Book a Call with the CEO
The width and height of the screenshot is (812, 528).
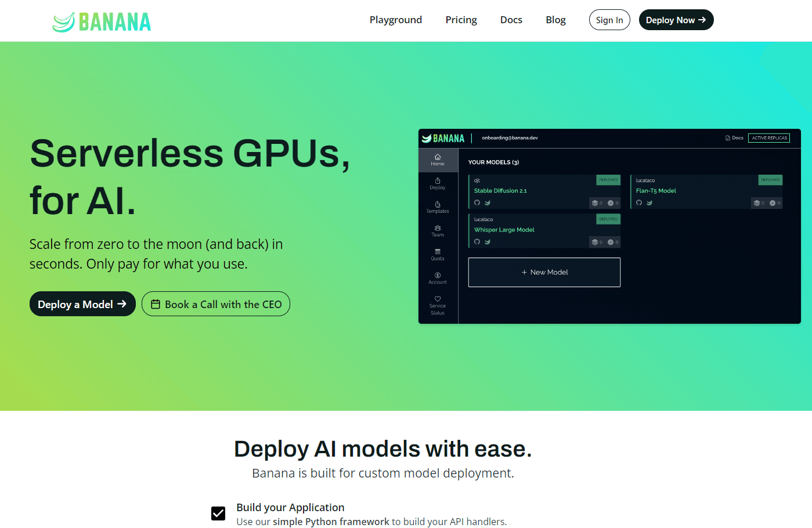pos(216,304)
